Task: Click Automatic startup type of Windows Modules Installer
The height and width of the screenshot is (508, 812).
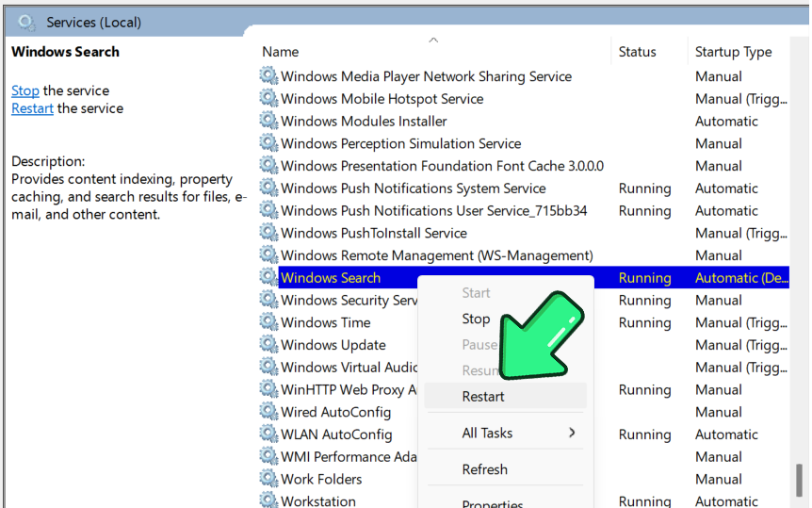Action: click(x=726, y=121)
